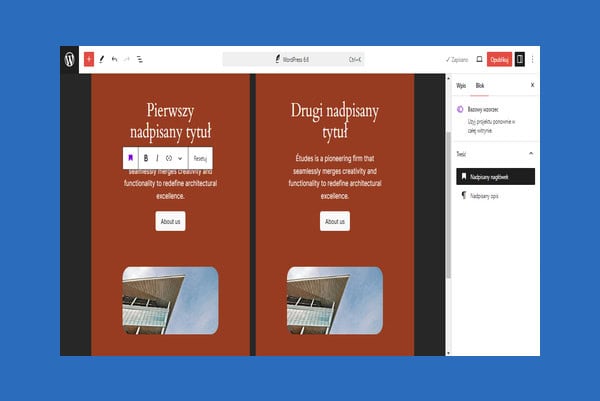Click the right column Études paragraph

click(335, 177)
